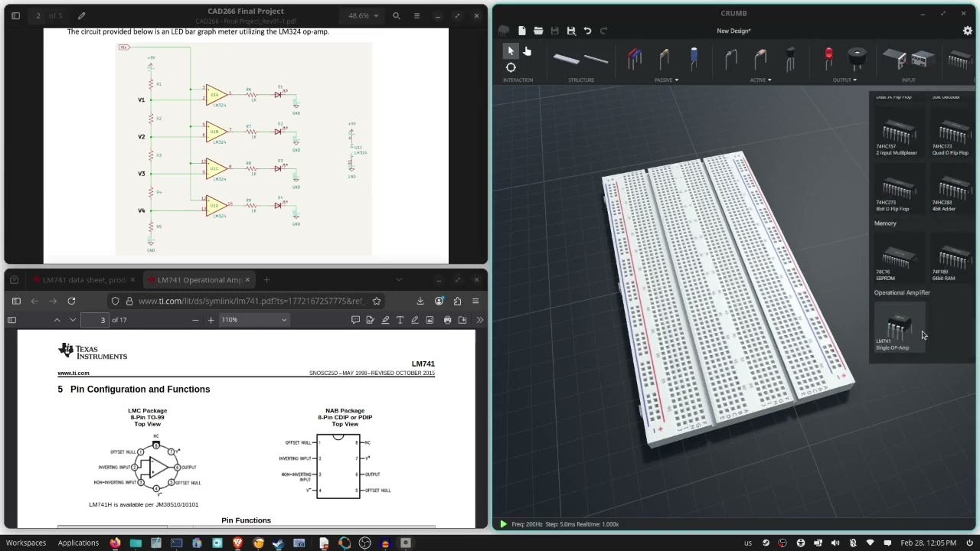The width and height of the screenshot is (980, 551).
Task: Go to previous page in LM741 PDF
Action: click(57, 320)
